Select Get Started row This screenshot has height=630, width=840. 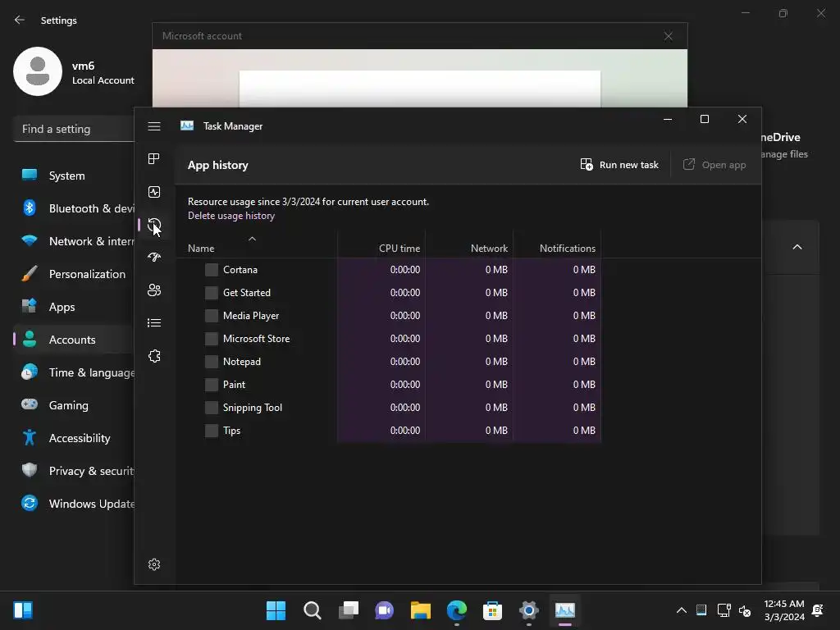[388, 293]
